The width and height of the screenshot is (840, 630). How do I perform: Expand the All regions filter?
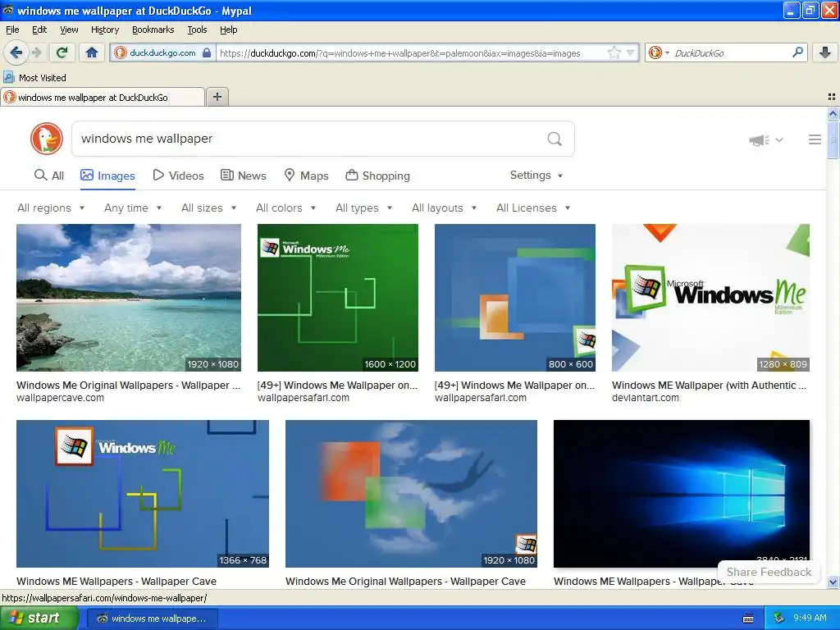coord(51,208)
